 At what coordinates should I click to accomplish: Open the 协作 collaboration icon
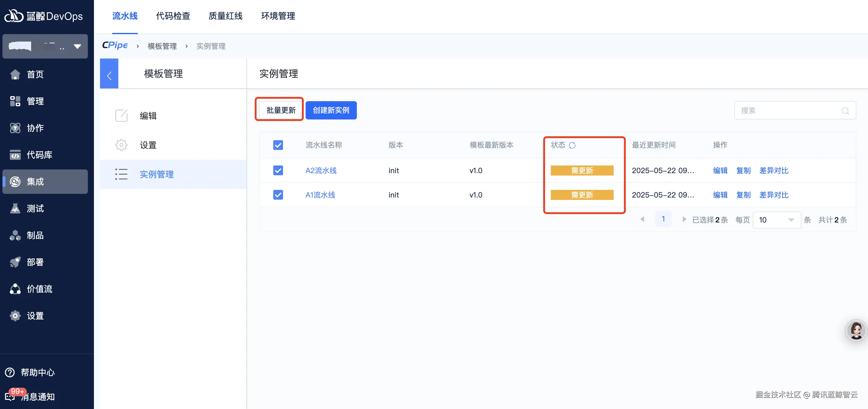point(15,128)
